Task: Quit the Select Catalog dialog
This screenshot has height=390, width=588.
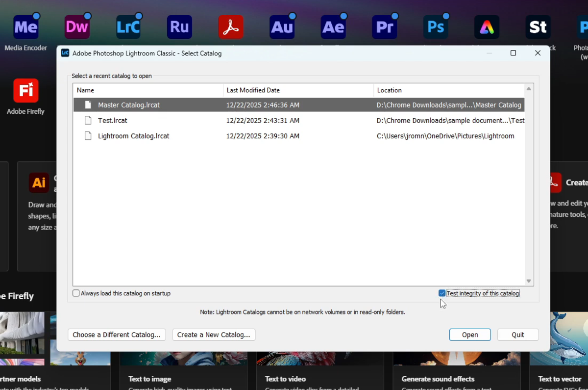Action: pos(518,335)
